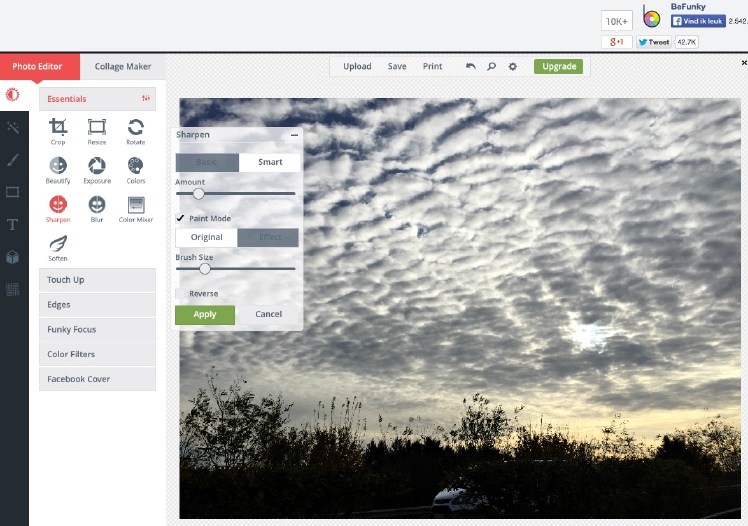Screen dimensions: 748x526
Task: Click Facebook Vind ik leuk button
Action: 698,21
